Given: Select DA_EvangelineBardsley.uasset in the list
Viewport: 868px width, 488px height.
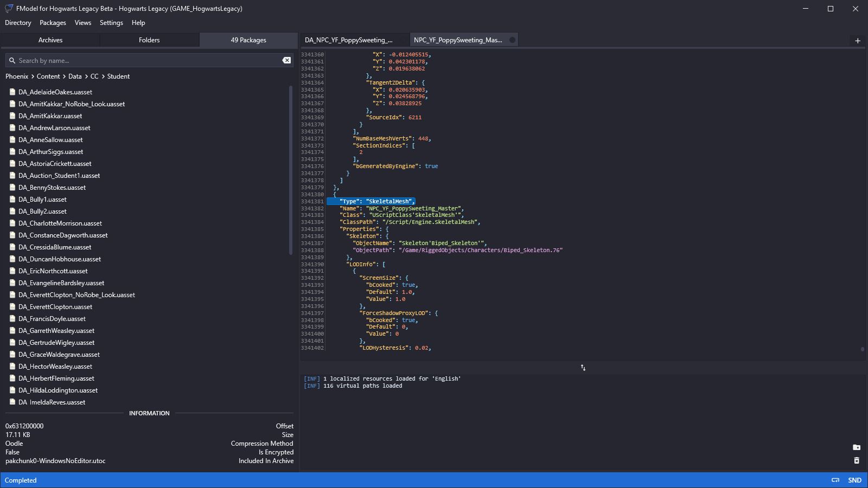Looking at the screenshot, I should 61,283.
